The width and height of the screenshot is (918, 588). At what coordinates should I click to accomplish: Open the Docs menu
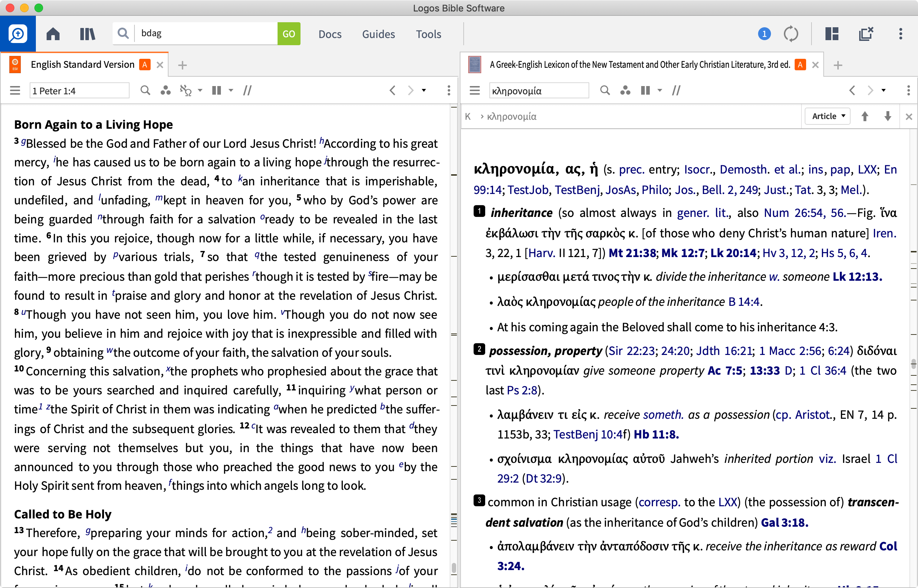[x=330, y=34]
